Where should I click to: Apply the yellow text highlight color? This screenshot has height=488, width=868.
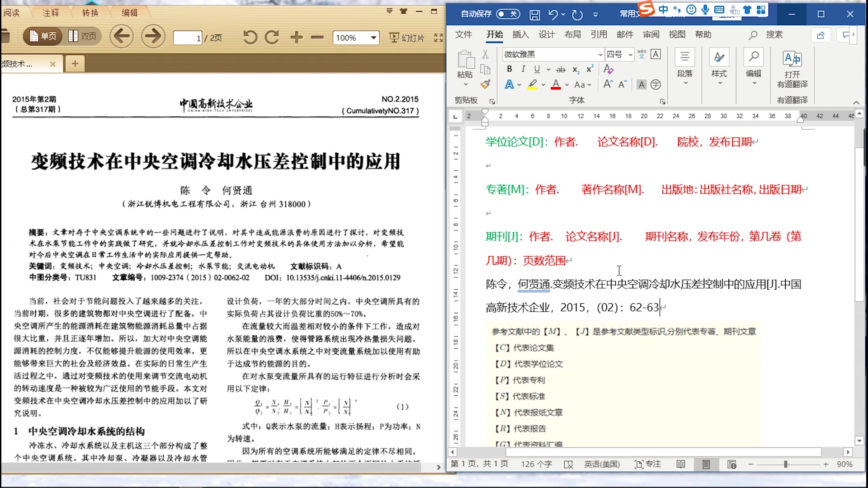[533, 84]
